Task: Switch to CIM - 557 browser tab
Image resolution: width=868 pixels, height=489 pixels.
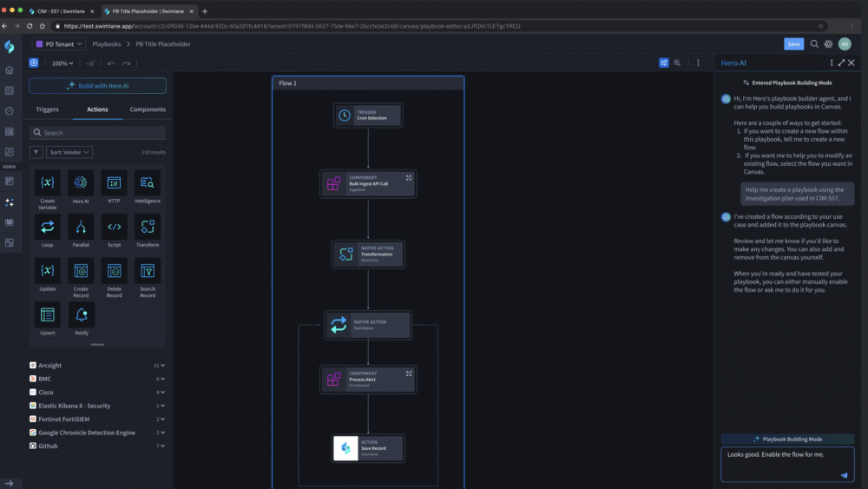Action: (x=61, y=11)
